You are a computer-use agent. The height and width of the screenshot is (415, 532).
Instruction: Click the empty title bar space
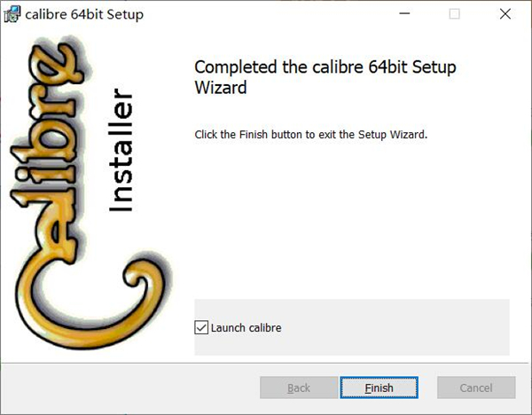[266, 14]
